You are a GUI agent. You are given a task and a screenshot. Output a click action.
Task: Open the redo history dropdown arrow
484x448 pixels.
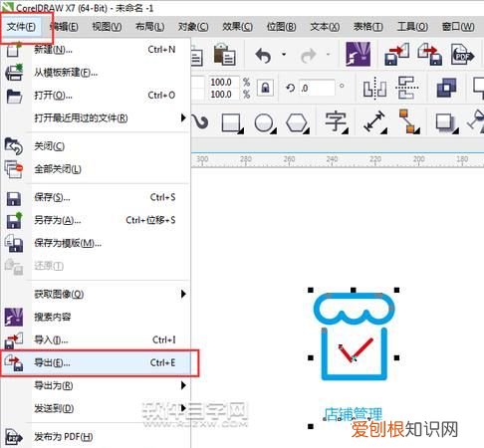tap(329, 54)
